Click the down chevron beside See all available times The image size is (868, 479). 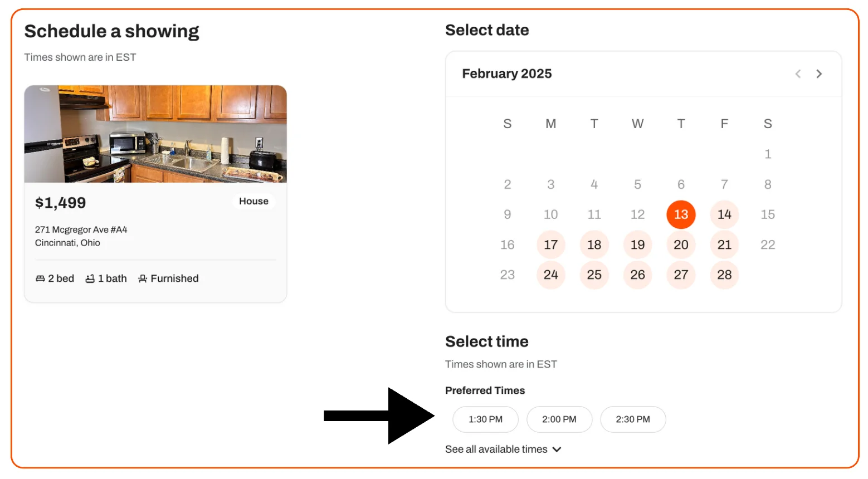pos(558,449)
